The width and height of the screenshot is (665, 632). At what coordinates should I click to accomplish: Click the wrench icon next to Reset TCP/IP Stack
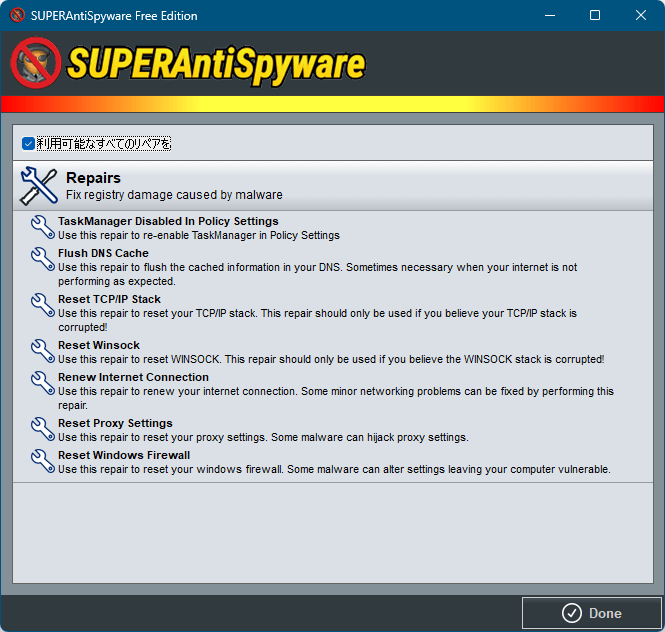coord(43,305)
